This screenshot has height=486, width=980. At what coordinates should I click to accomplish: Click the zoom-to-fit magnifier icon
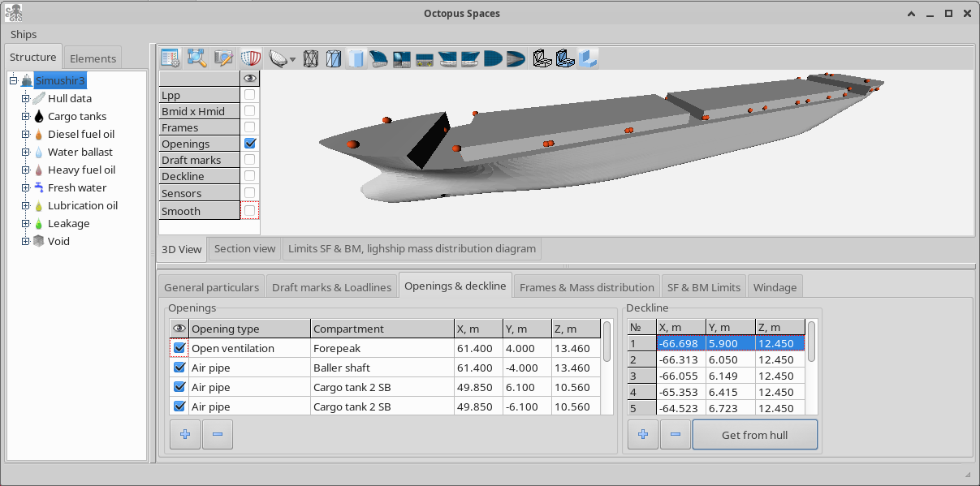tap(196, 58)
